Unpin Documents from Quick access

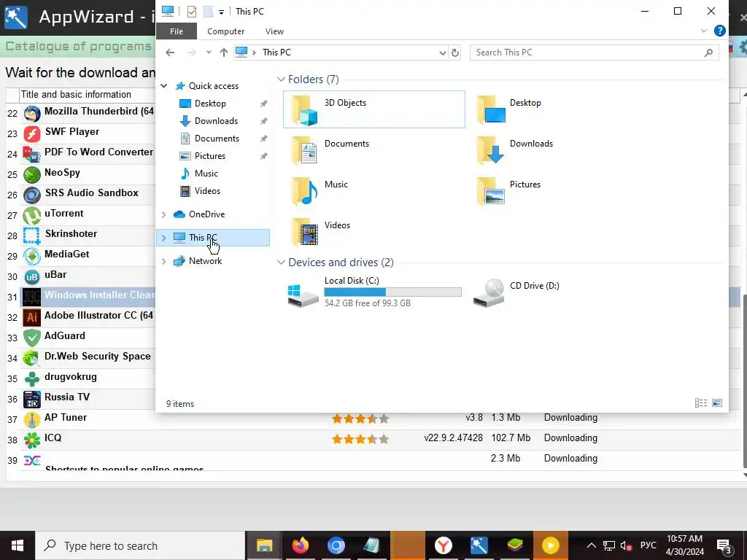pyautogui.click(x=263, y=139)
